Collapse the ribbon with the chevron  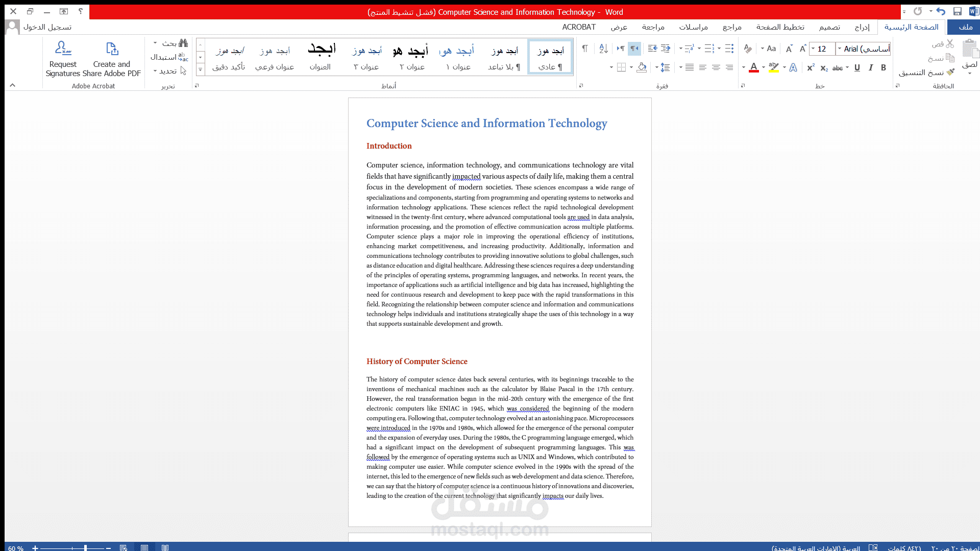click(12, 85)
